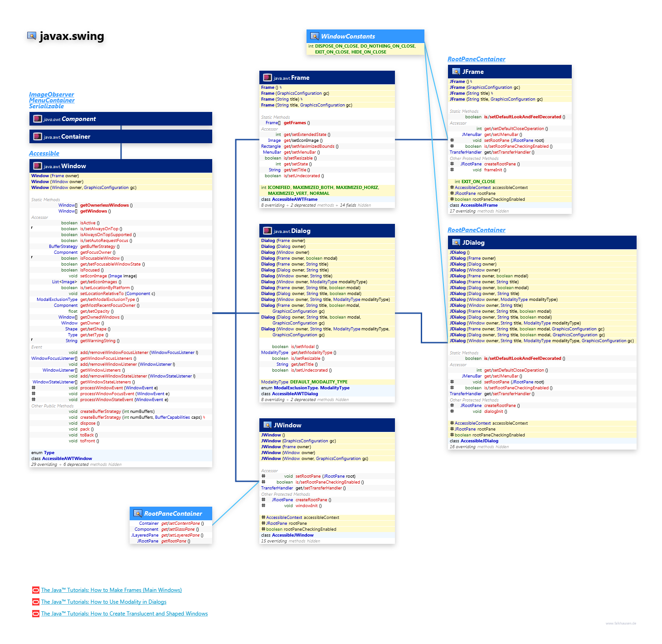Open RootPaneContainer link above JDialog

pyautogui.click(x=476, y=230)
